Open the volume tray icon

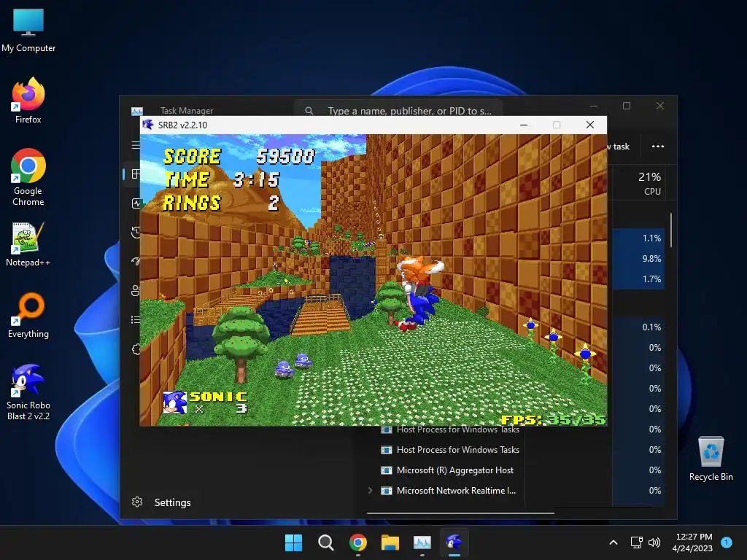pos(654,542)
